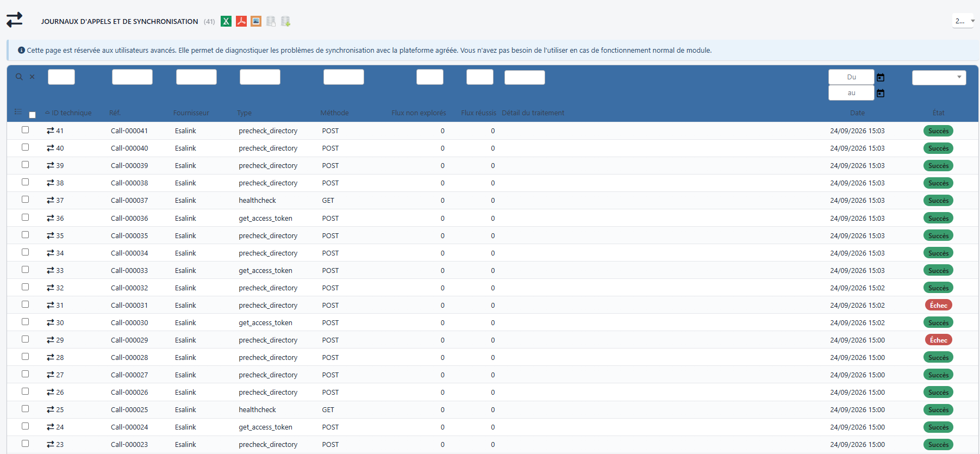Viewport: 980px width, 454px height.
Task: Click the sync arrows icon of row 31
Action: click(51, 305)
